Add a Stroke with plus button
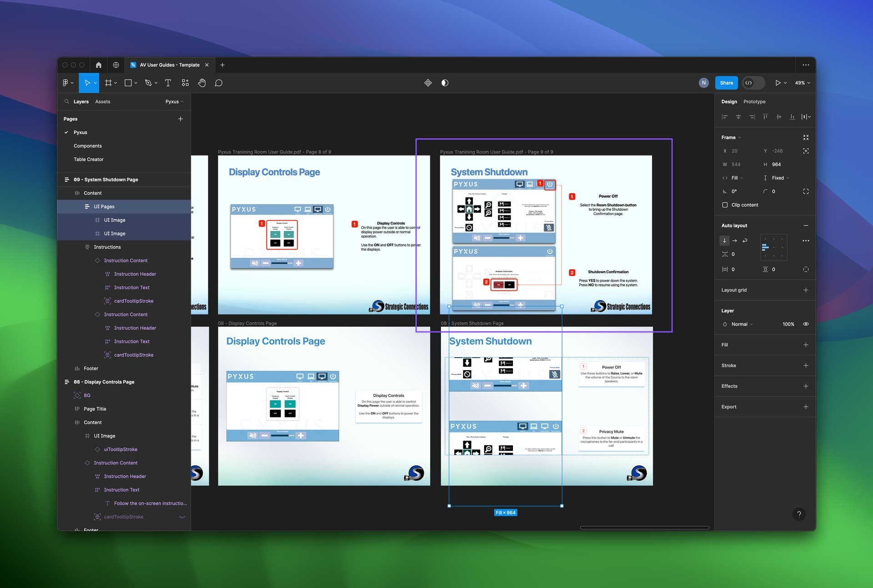This screenshot has height=588, width=873. [x=806, y=365]
